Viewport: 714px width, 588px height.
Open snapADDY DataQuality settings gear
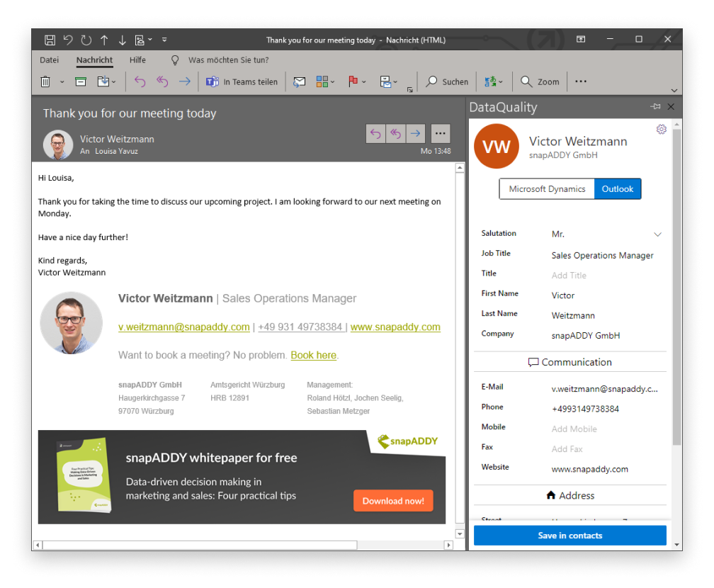coord(661,129)
